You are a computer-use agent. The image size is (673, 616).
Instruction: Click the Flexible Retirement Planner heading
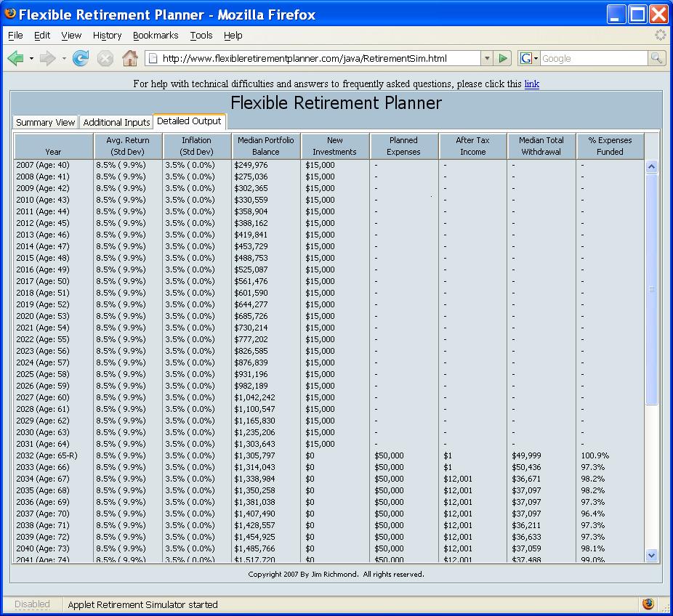(336, 103)
